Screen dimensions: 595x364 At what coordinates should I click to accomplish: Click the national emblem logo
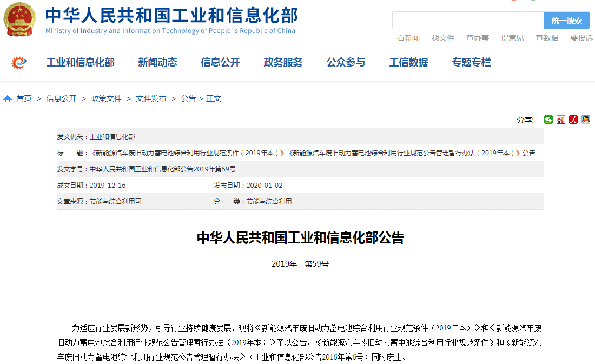click(x=19, y=19)
